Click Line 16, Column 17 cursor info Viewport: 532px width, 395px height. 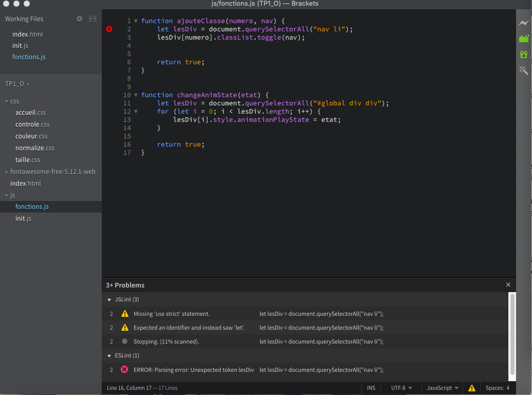(129, 388)
